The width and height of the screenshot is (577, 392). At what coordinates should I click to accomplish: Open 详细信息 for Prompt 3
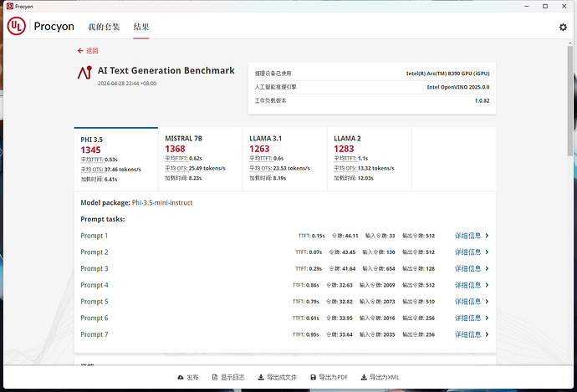(x=468, y=268)
